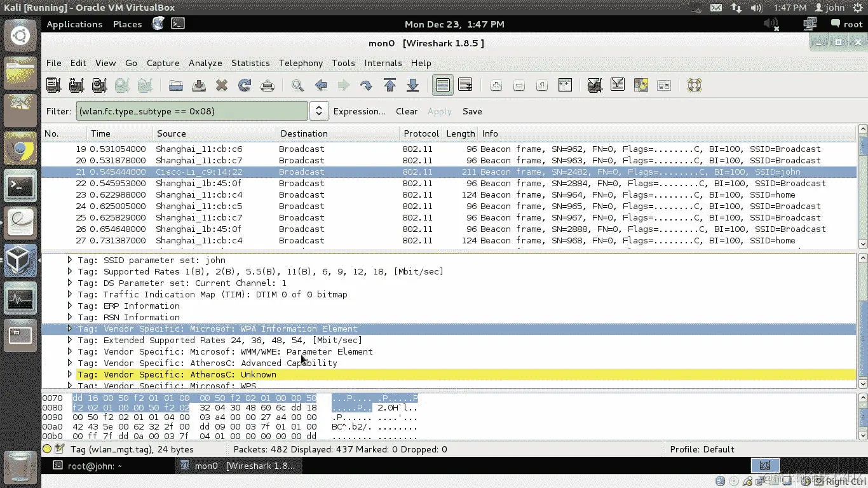Click the Expression... filter button
This screenshot has width=868, height=488.
(x=359, y=111)
